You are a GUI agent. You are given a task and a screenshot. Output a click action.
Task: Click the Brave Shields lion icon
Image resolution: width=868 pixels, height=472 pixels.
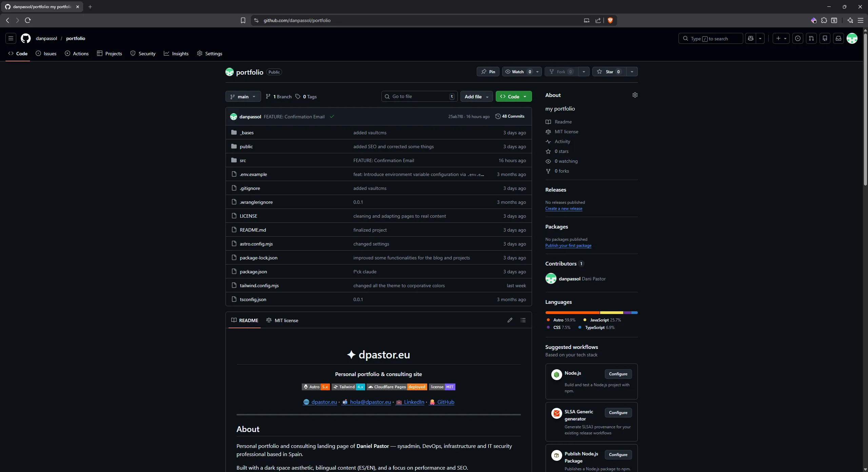610,20
